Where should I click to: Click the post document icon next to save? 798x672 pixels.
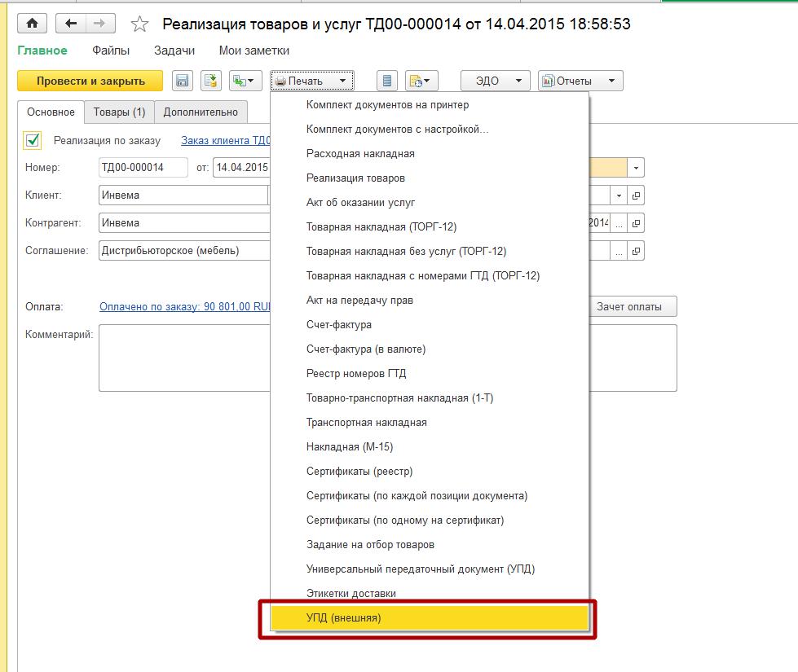(210, 81)
